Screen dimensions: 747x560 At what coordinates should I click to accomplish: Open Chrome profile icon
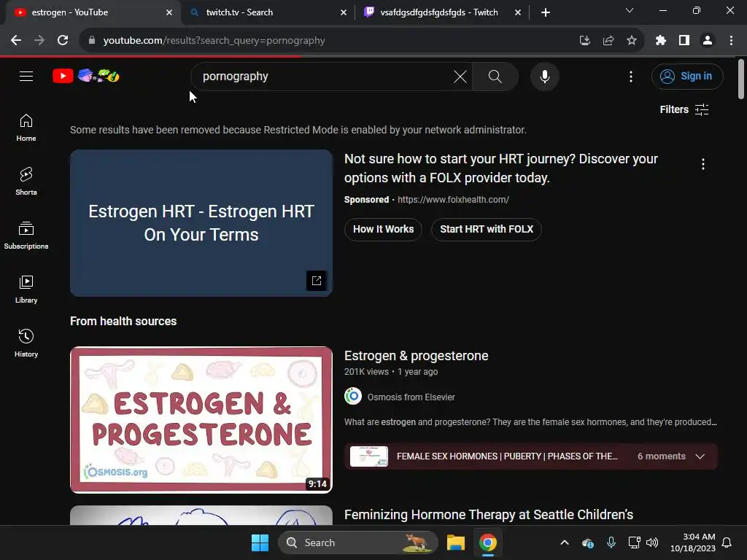tap(708, 41)
